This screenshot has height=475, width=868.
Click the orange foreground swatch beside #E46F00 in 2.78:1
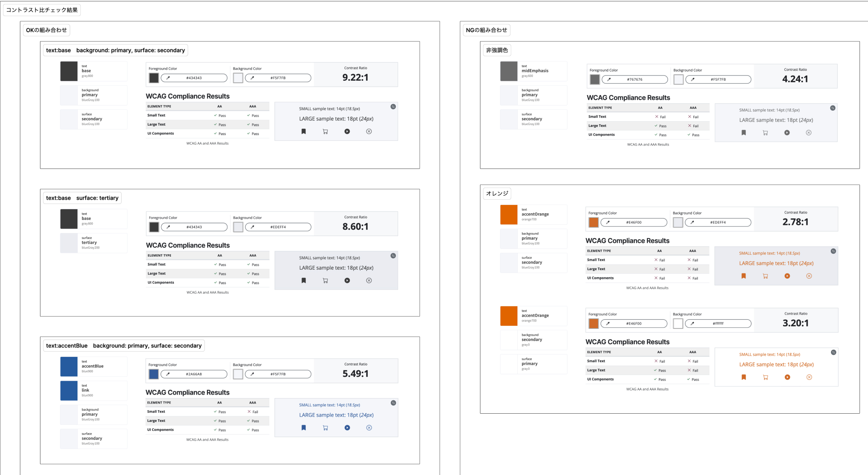(593, 222)
